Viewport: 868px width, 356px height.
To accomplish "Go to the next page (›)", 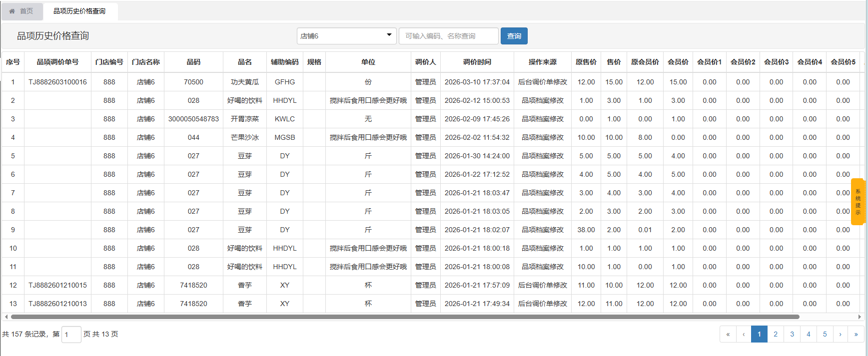I will 841,334.
